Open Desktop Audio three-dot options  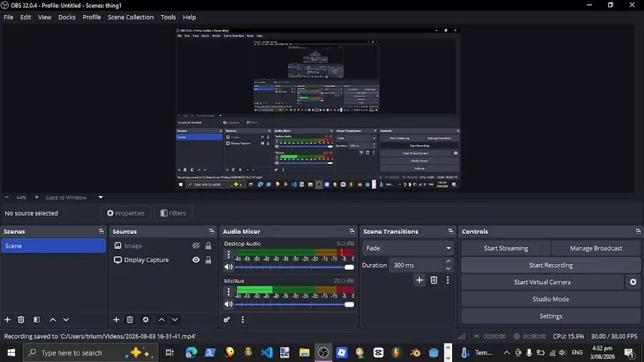tap(229, 255)
